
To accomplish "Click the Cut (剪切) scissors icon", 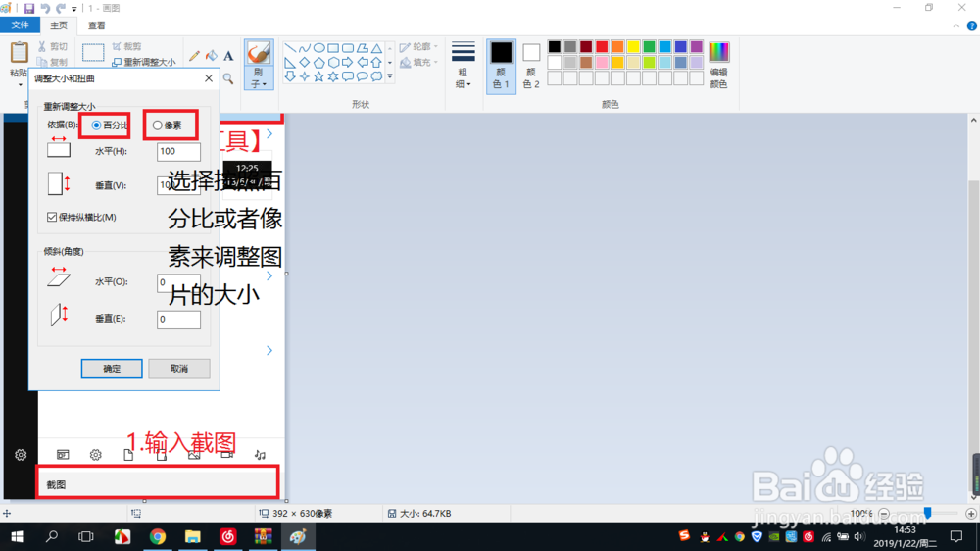I will click(x=42, y=46).
